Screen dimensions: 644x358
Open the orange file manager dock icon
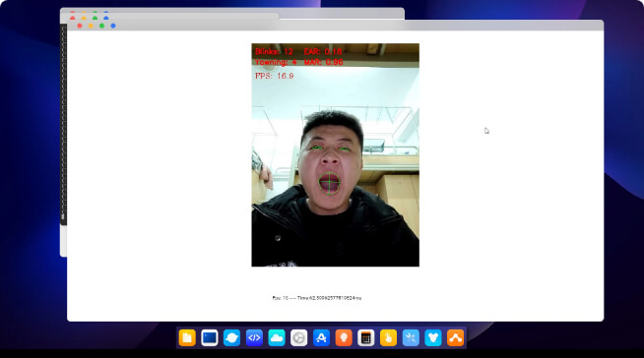point(187,338)
